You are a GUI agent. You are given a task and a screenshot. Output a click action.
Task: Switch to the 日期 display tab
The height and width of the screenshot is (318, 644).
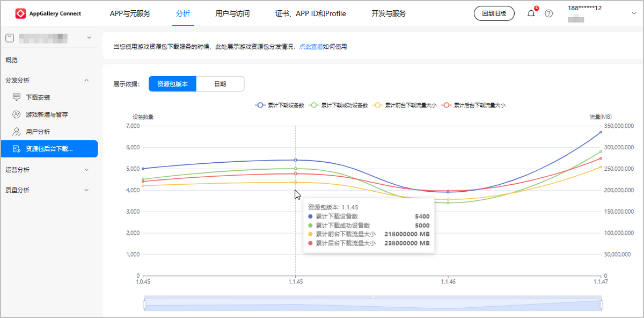click(220, 84)
